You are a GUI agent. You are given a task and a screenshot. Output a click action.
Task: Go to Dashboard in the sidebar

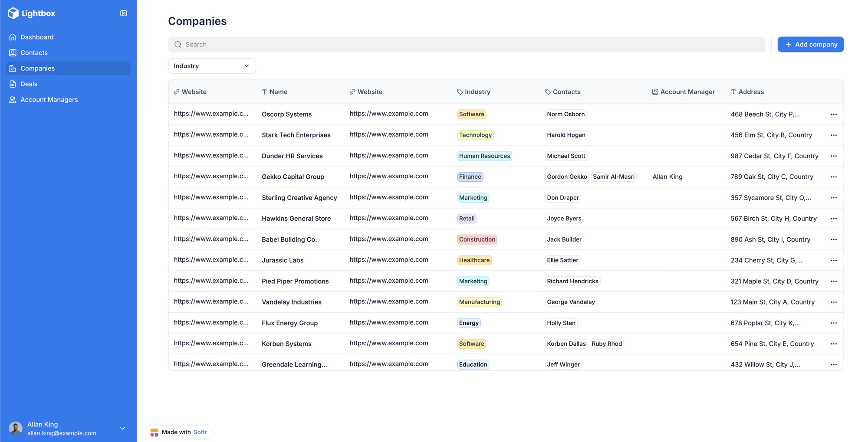(68, 37)
